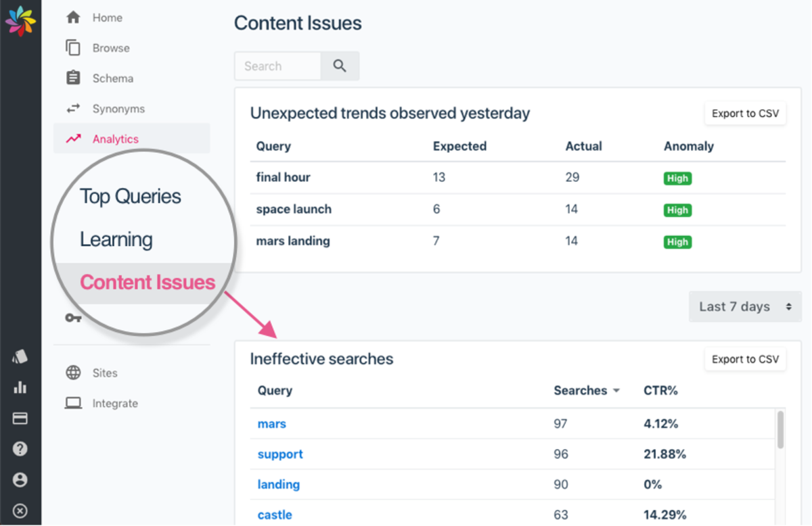Open the 'mars' query link
Screen dimensions: 812x526
click(x=271, y=424)
